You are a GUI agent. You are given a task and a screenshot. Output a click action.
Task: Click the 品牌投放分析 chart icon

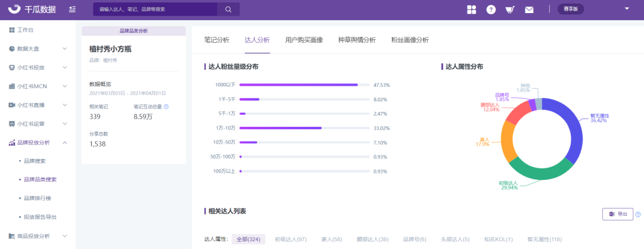[11, 142]
